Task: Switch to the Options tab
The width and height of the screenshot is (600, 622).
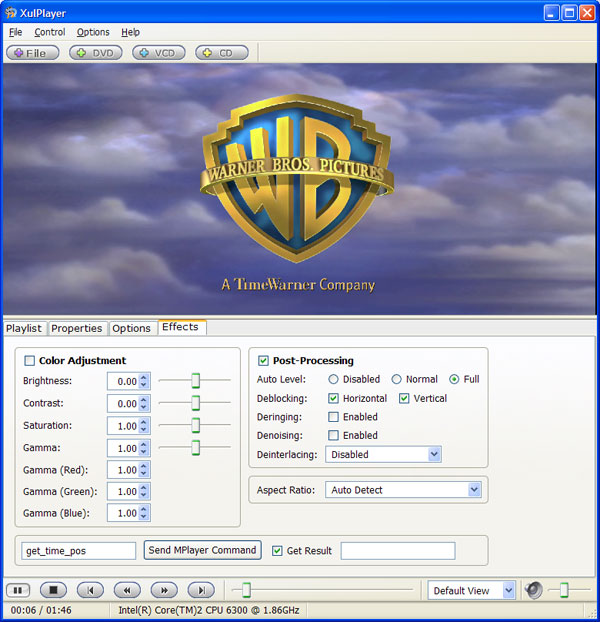Action: tap(131, 328)
